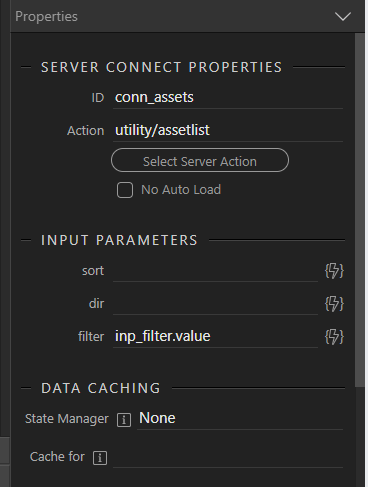The image size is (368, 487).
Task: Open dynamic data picker for filter parameter
Action: pos(334,337)
